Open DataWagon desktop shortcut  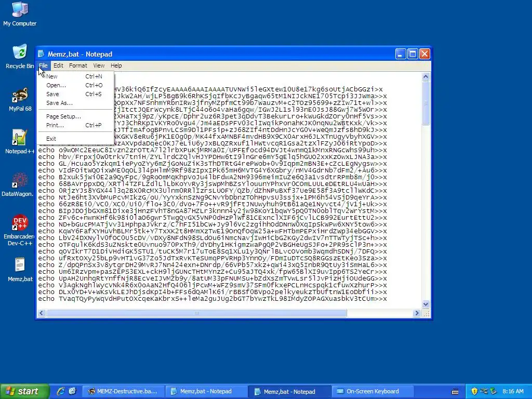tap(18, 184)
